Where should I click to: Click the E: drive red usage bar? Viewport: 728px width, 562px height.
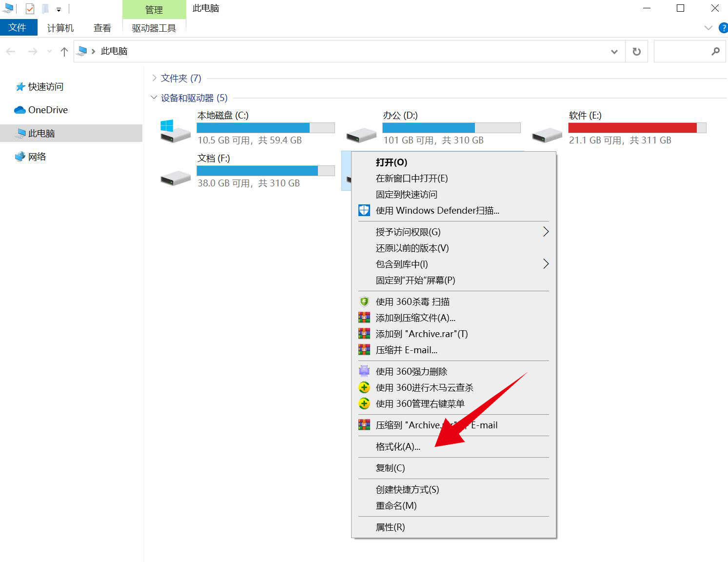(637, 128)
